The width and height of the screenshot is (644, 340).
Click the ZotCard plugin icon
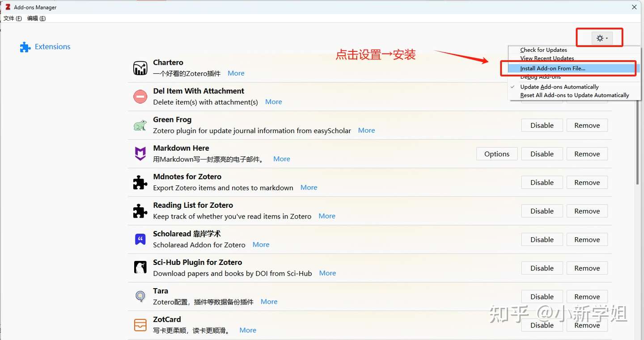[140, 325]
